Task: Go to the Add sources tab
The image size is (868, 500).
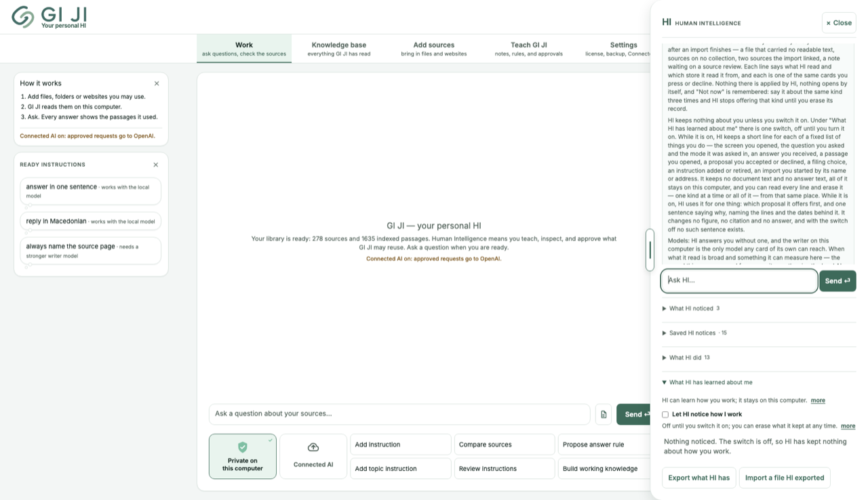Action: click(434, 49)
